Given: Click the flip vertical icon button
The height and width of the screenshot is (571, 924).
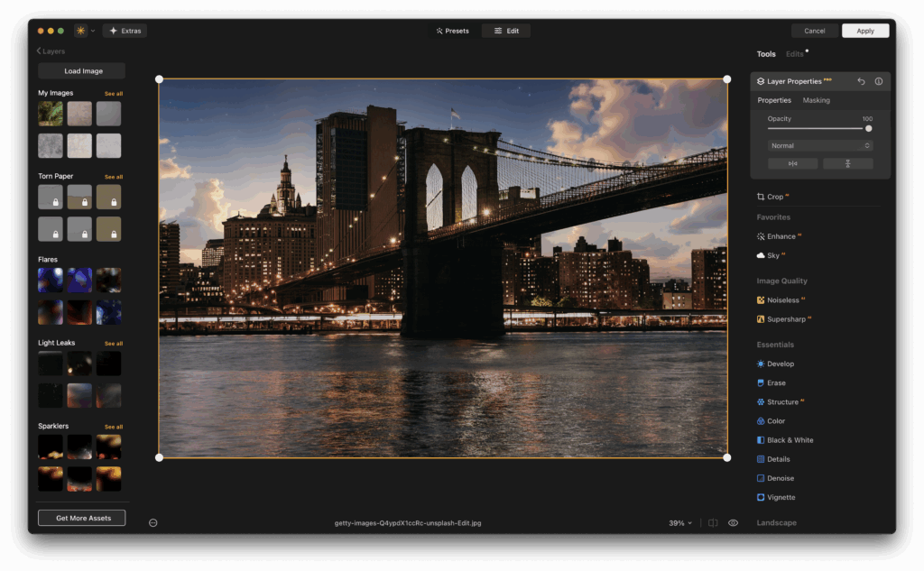Looking at the screenshot, I should point(848,163).
